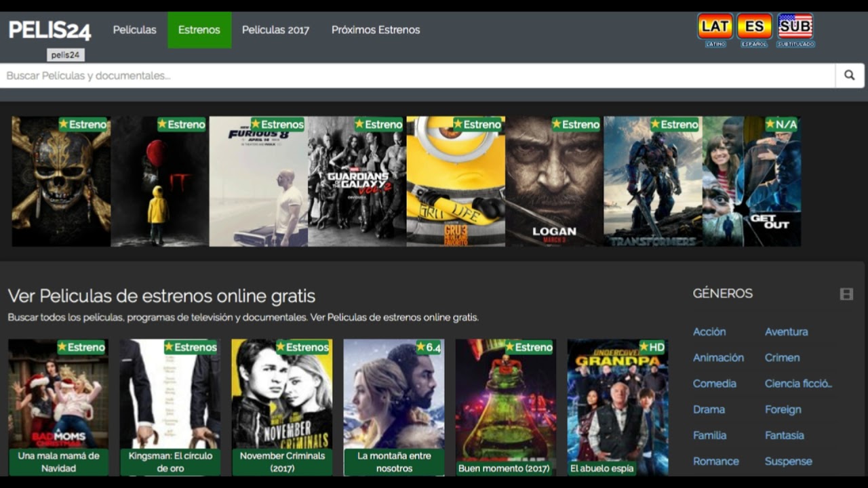This screenshot has height=488, width=868.
Task: Select the ES Español language badge
Action: tap(755, 30)
